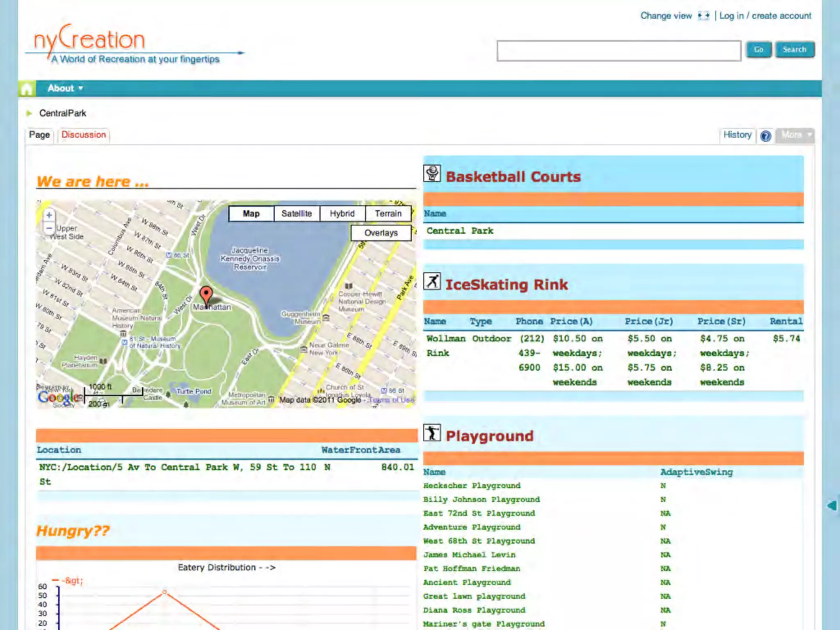Viewport: 840px width, 630px height.
Task: Click the playground icon beside Playground heading
Action: [x=432, y=432]
